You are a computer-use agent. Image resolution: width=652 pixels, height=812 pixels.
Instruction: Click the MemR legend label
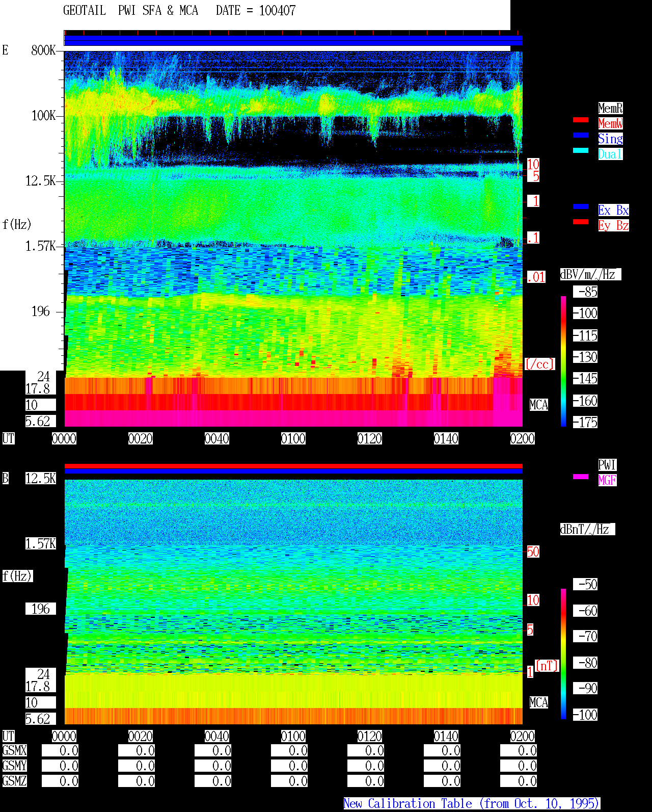coord(610,108)
